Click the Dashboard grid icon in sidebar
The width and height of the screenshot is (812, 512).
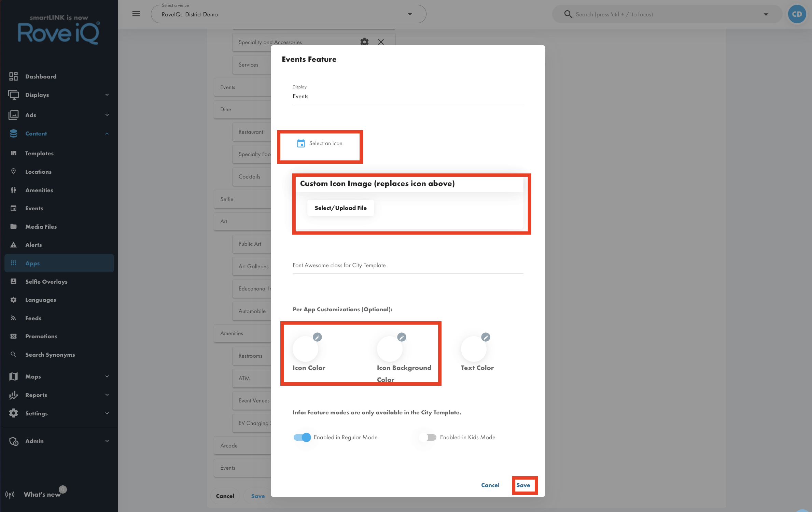pos(13,76)
